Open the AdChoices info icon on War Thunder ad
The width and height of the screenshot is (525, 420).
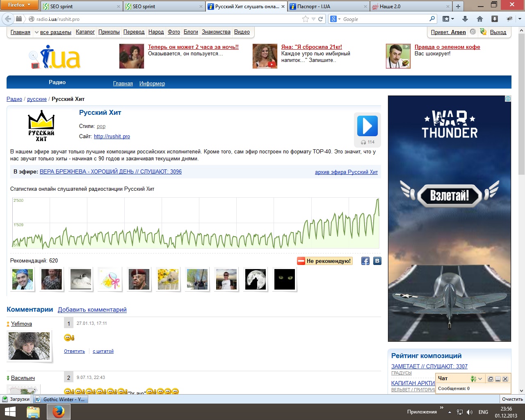click(508, 98)
